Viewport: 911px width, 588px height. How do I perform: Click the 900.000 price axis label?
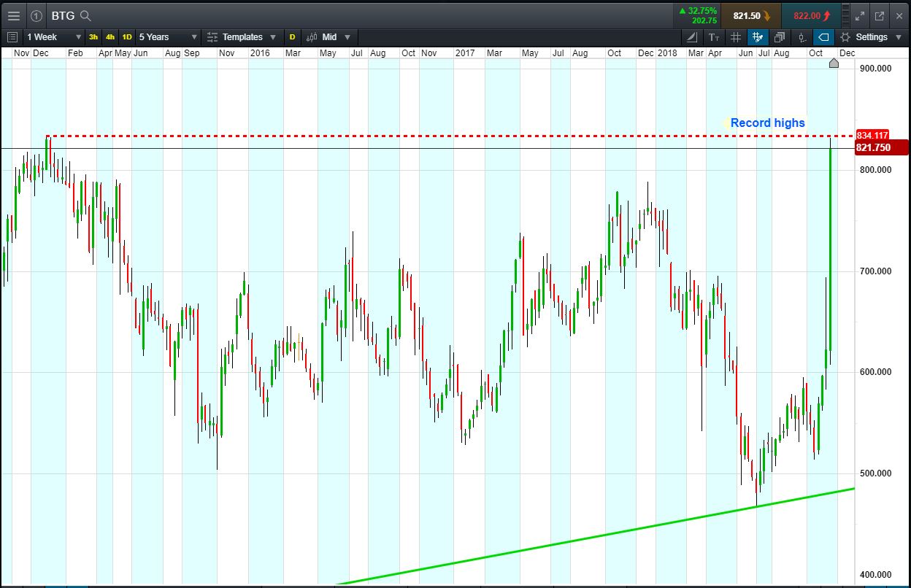pyautogui.click(x=875, y=68)
